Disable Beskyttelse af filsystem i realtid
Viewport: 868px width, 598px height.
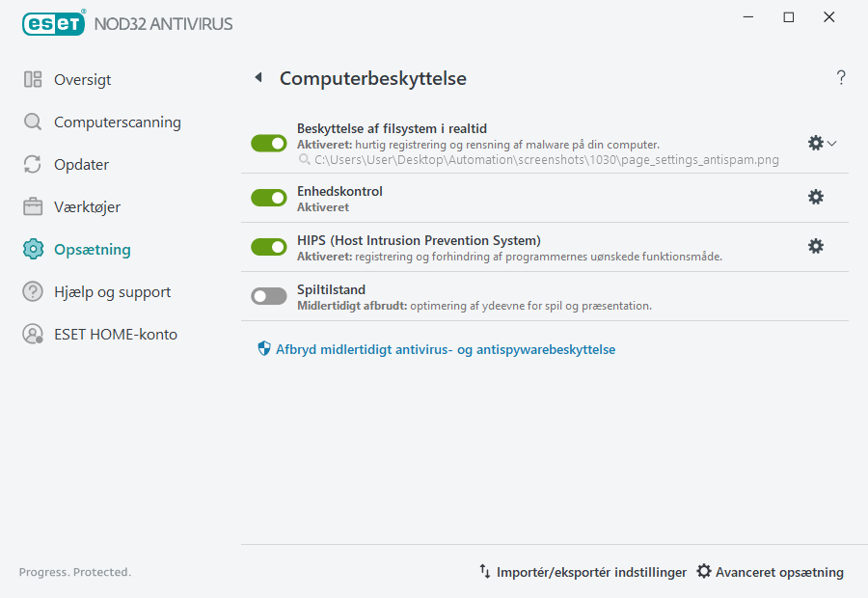tap(268, 143)
